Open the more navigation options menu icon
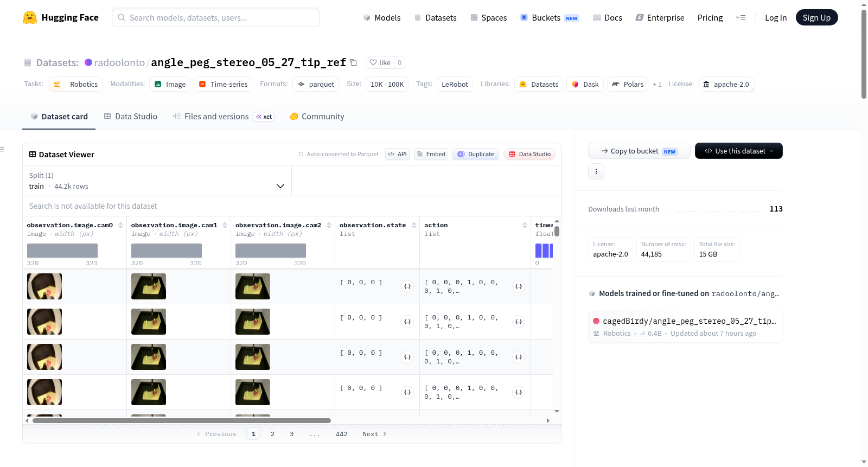Image resolution: width=868 pixels, height=467 pixels. click(741, 17)
